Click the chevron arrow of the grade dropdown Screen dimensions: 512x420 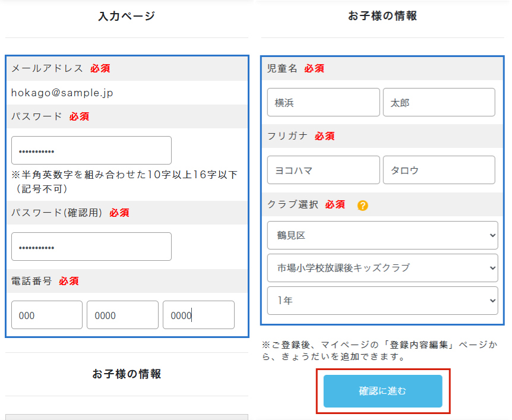tap(492, 301)
